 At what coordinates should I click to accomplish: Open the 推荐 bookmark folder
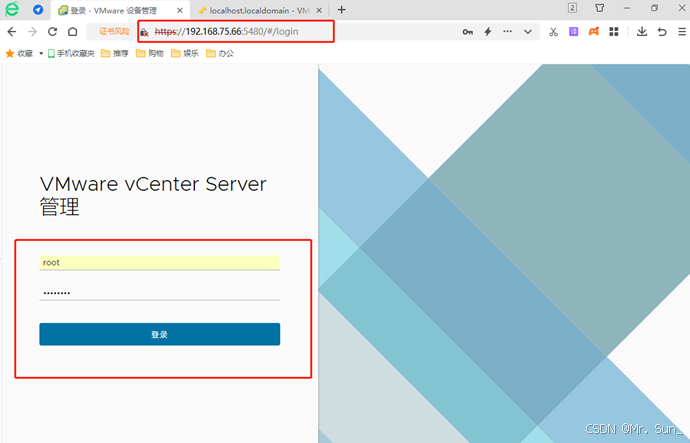coord(114,54)
